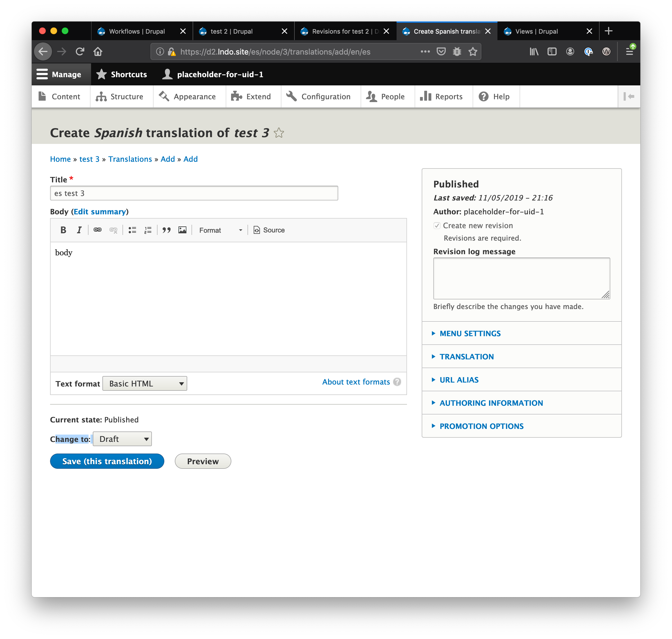Switch editor to Source view
The image size is (672, 639).
click(x=269, y=230)
